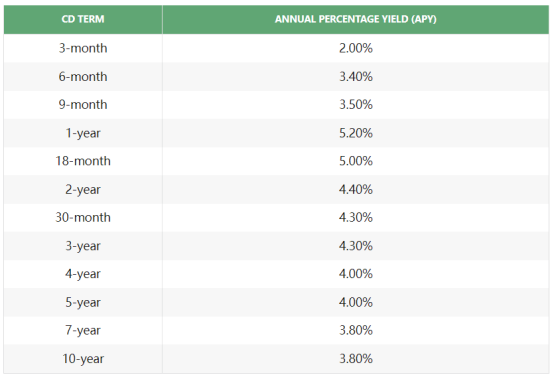Click the 3.50% APY value
Image resolution: width=554 pixels, height=377 pixels.
point(356,105)
